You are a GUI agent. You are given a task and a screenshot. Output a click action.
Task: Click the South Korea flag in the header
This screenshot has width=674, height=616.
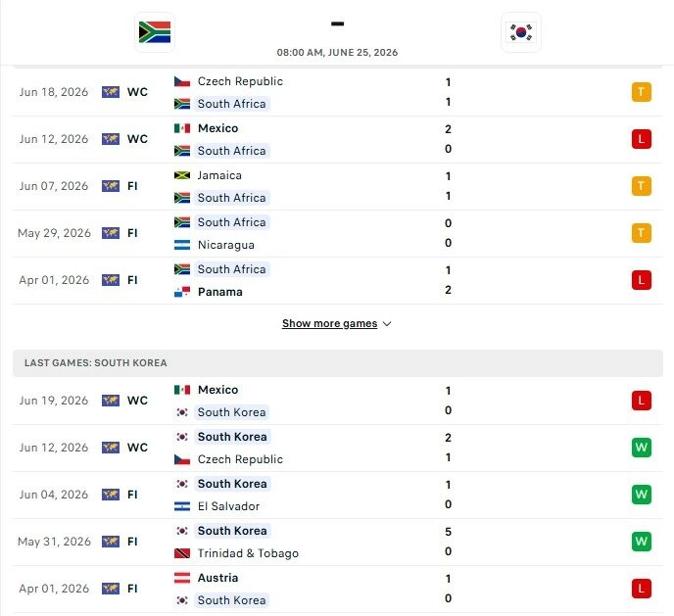pyautogui.click(x=521, y=32)
